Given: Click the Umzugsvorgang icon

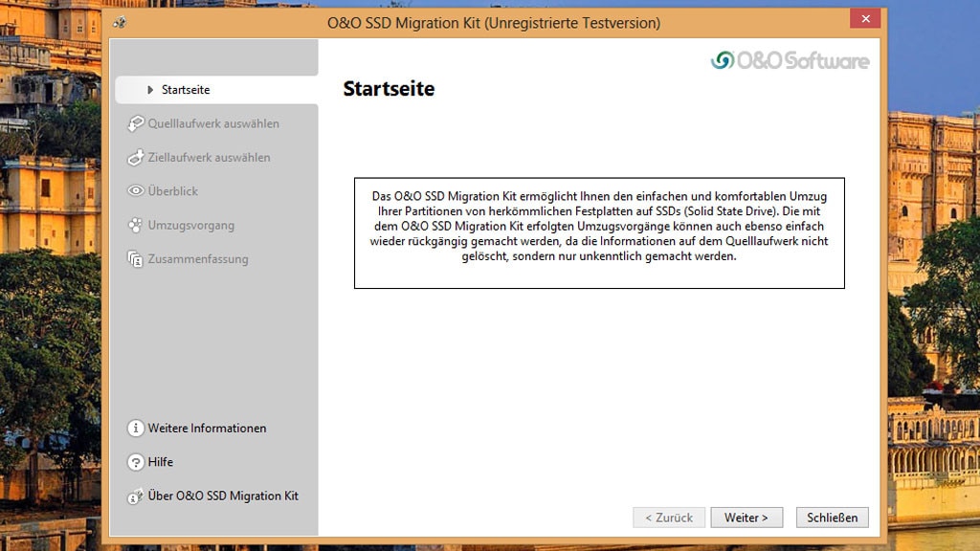Looking at the screenshot, I should (x=135, y=225).
